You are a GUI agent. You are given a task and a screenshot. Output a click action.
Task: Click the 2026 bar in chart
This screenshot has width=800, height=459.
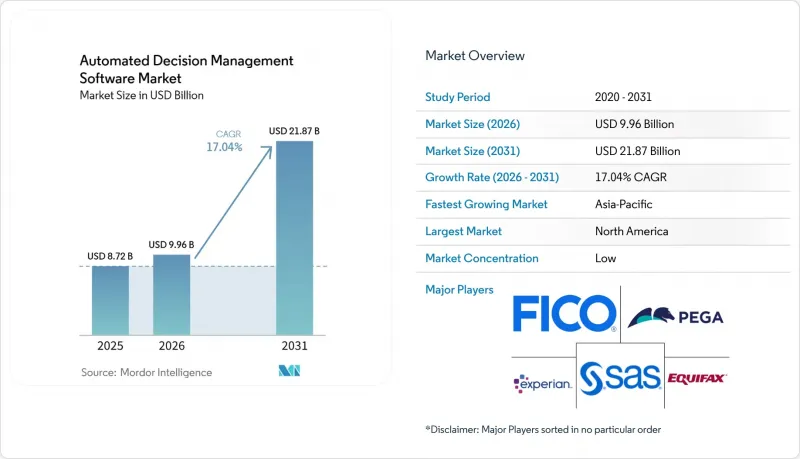171,295
